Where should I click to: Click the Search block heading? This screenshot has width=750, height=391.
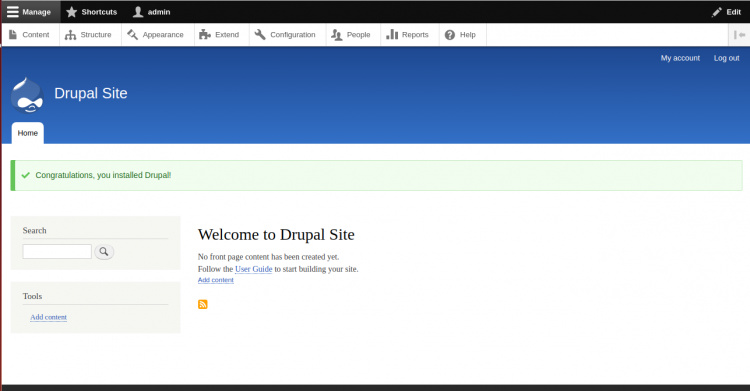[34, 230]
